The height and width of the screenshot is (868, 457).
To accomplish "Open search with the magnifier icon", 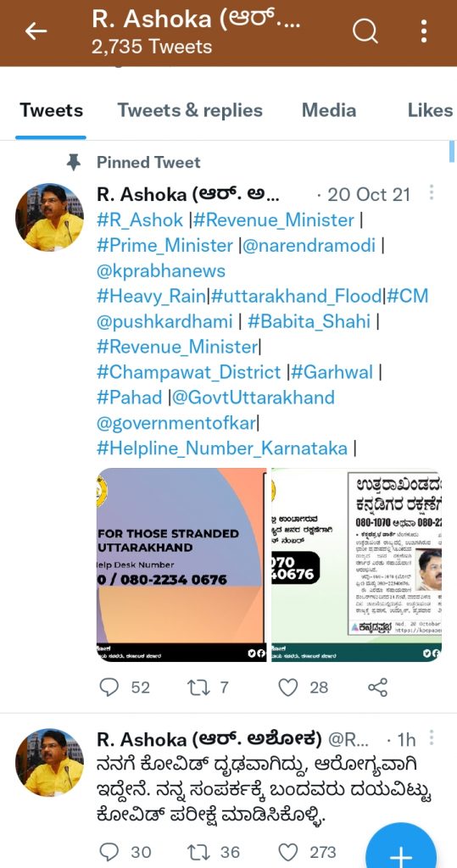I will pos(365,31).
